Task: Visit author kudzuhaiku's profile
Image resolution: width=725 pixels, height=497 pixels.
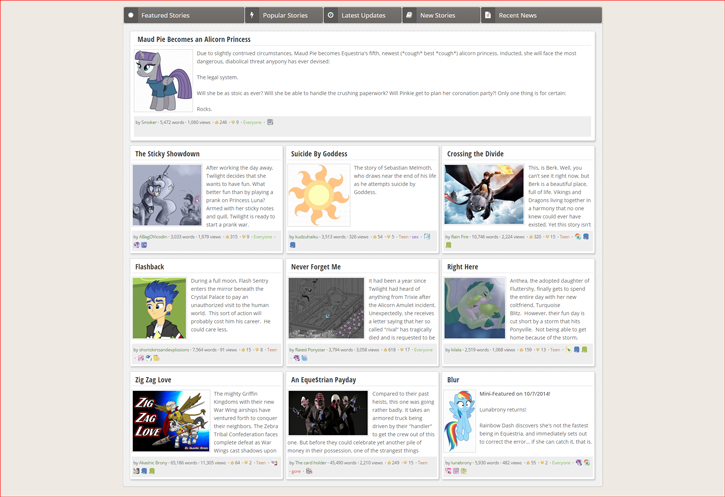Action: pyautogui.click(x=307, y=237)
